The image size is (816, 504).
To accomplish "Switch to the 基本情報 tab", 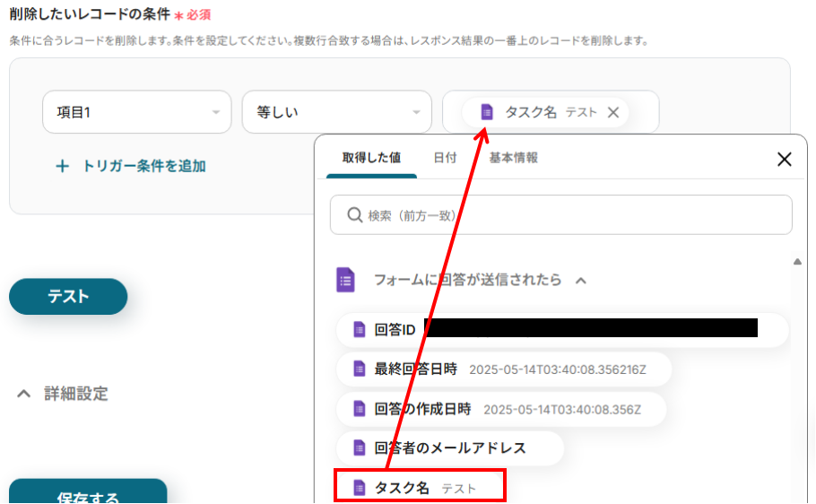I will (513, 158).
